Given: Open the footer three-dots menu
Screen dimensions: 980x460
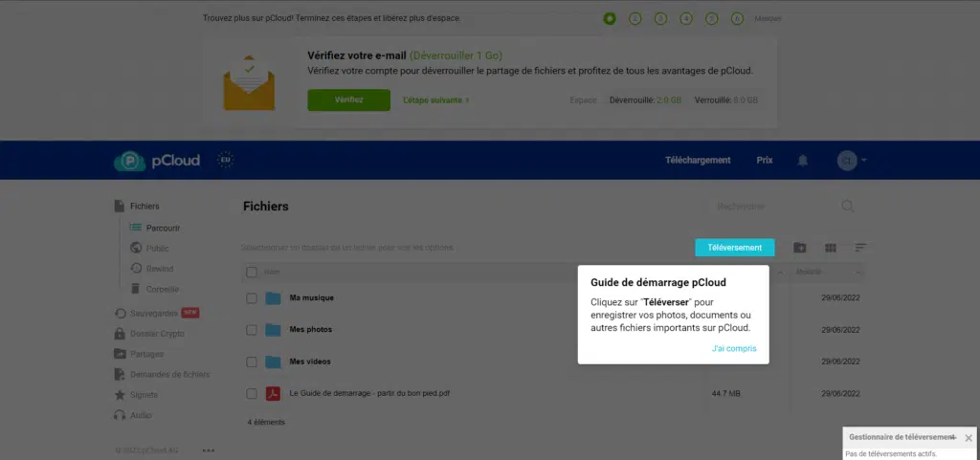Looking at the screenshot, I should point(209,450).
